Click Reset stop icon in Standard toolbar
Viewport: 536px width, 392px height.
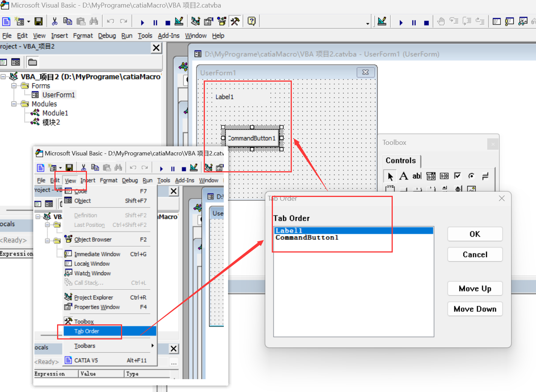point(168,23)
